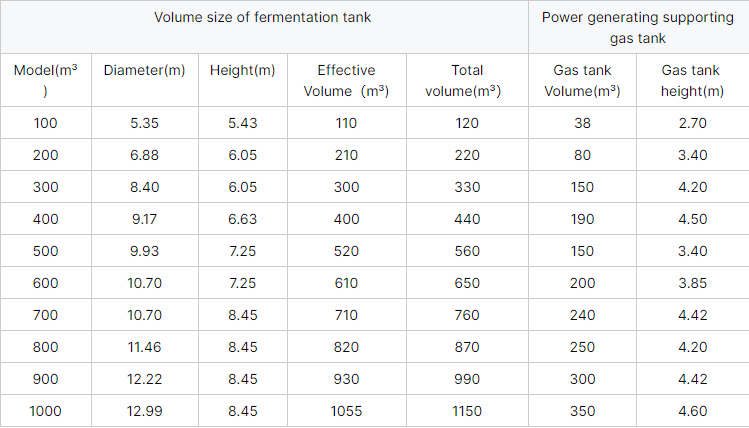
Task: Select effective volume value 1055
Action: point(346,411)
